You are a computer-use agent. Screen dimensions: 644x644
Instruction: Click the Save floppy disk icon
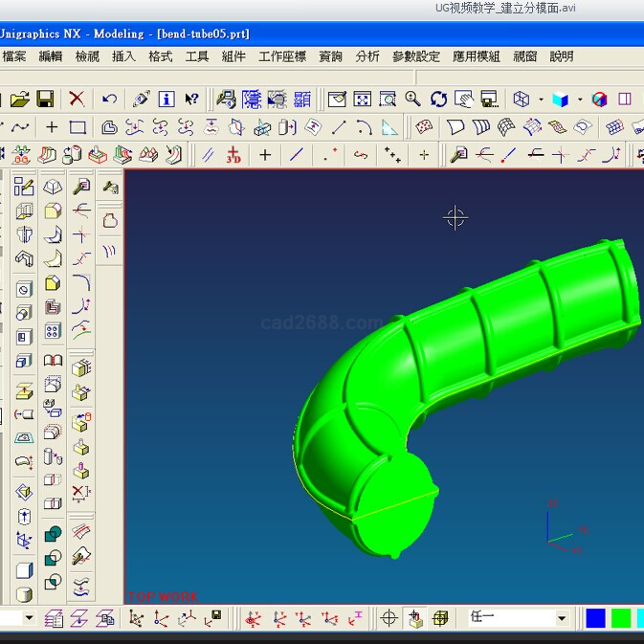click(x=45, y=99)
